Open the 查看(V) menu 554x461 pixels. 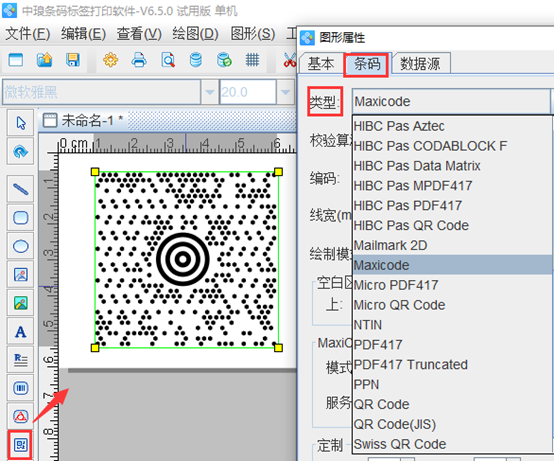pos(139,34)
